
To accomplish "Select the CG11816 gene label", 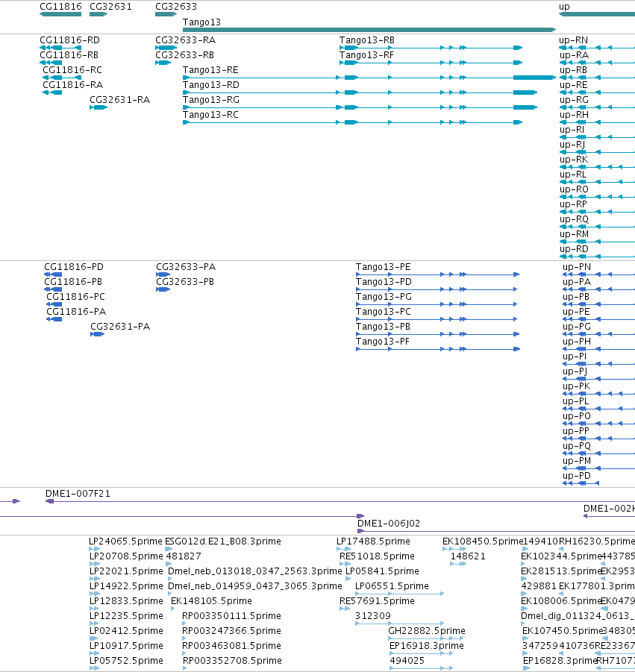I will click(x=60, y=7).
